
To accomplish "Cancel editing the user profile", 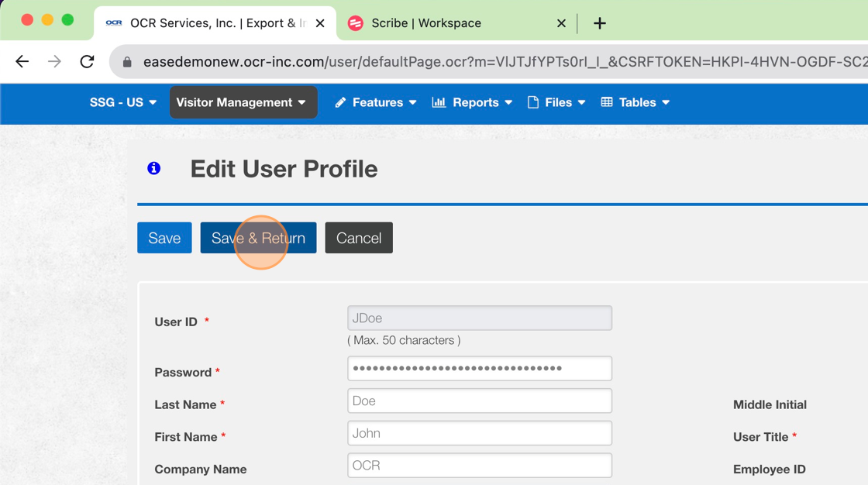I will point(359,238).
